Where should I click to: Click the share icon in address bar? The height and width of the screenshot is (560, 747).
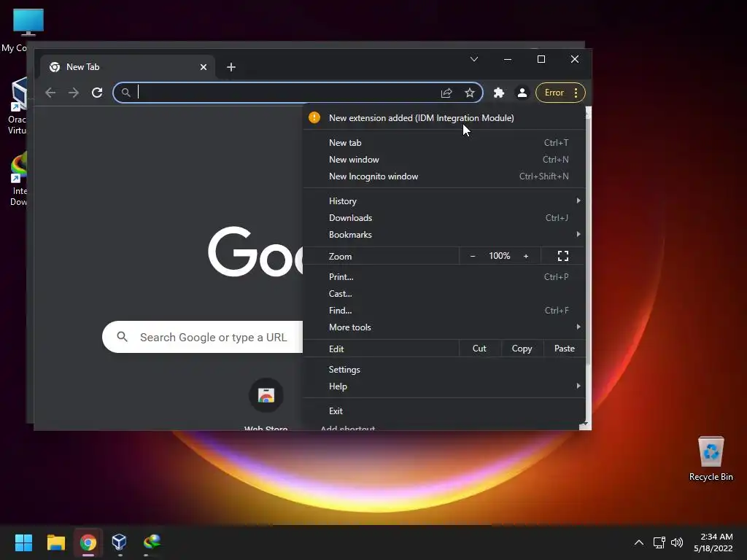pos(446,93)
